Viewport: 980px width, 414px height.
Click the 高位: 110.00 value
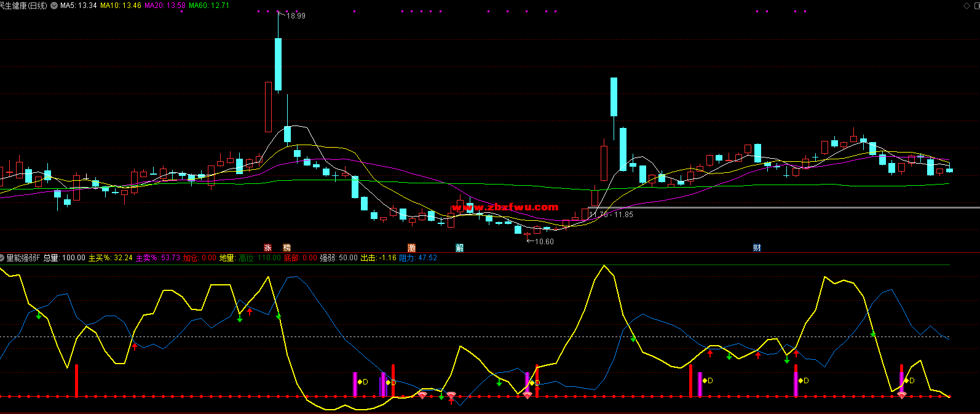pyautogui.click(x=259, y=258)
